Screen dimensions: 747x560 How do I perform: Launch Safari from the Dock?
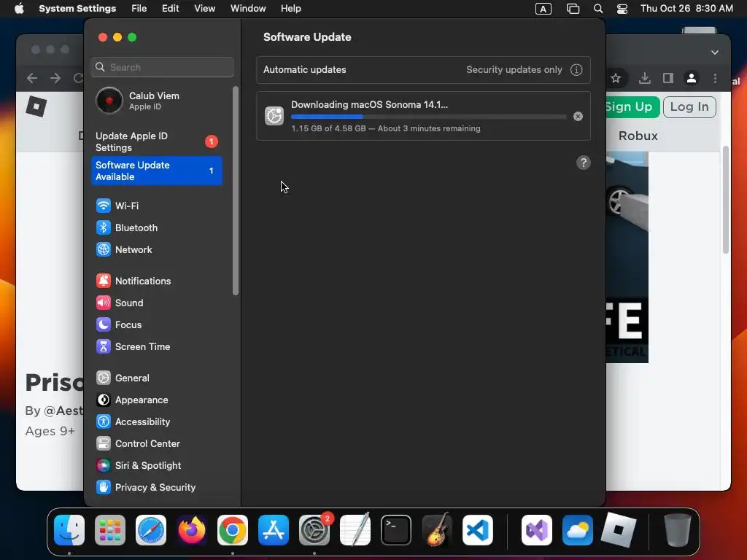(151, 530)
